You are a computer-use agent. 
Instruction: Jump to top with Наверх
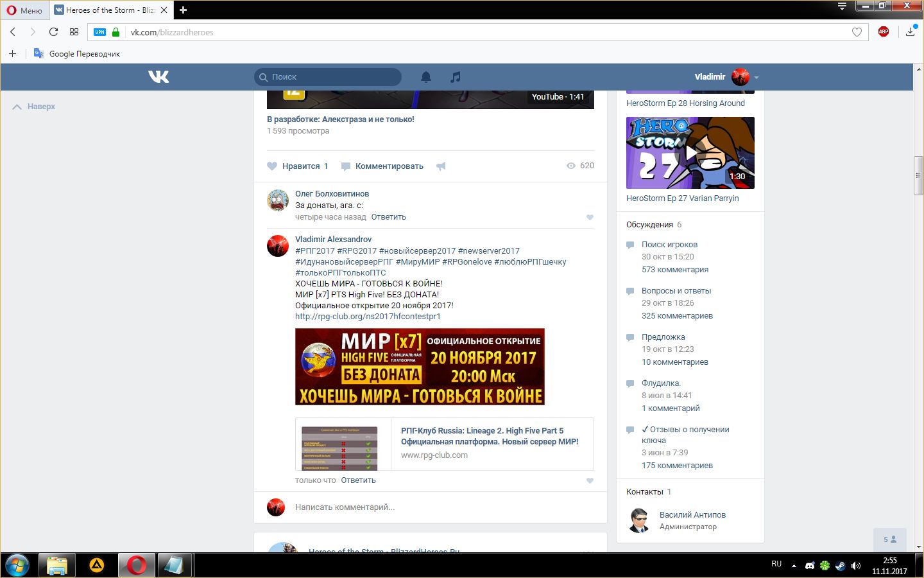pyautogui.click(x=34, y=107)
